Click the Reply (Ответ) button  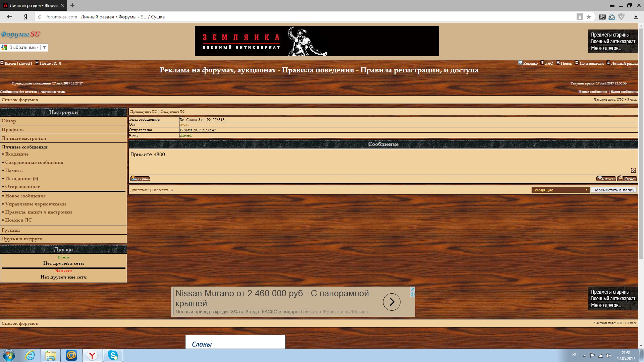point(627,179)
